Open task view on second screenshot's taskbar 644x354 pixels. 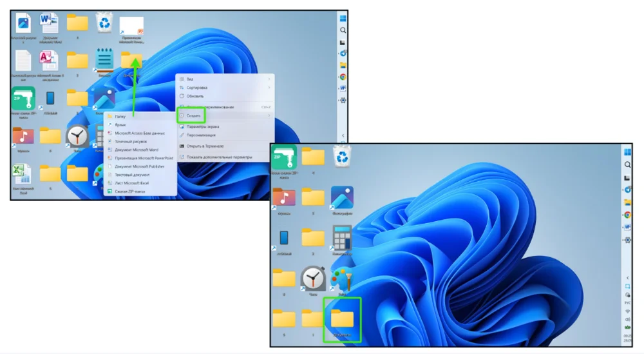tap(627, 177)
